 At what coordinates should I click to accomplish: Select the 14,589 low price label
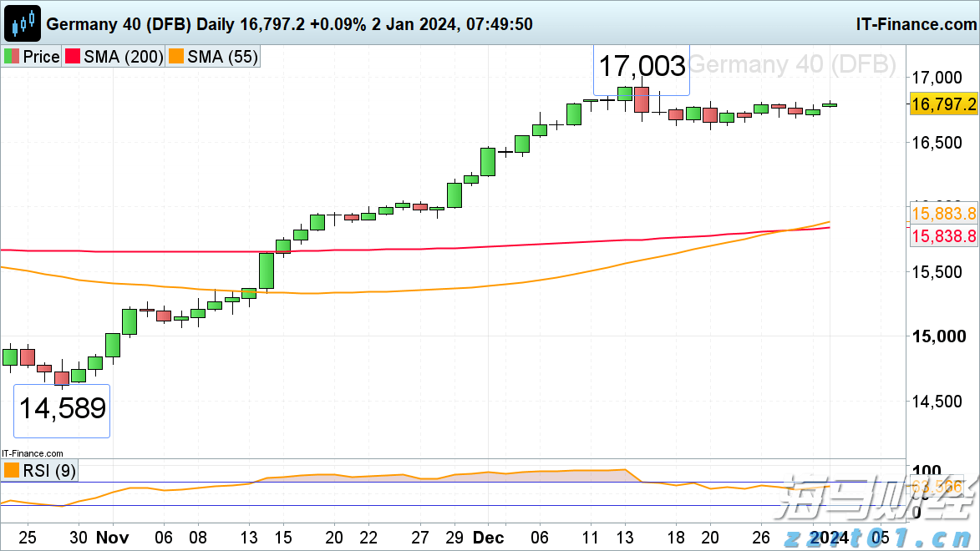[62, 409]
